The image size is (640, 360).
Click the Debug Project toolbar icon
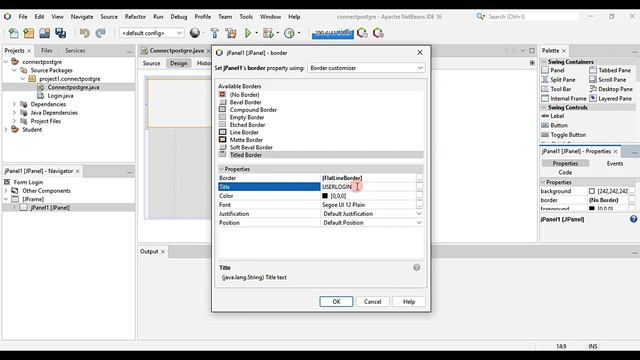[x=268, y=33]
